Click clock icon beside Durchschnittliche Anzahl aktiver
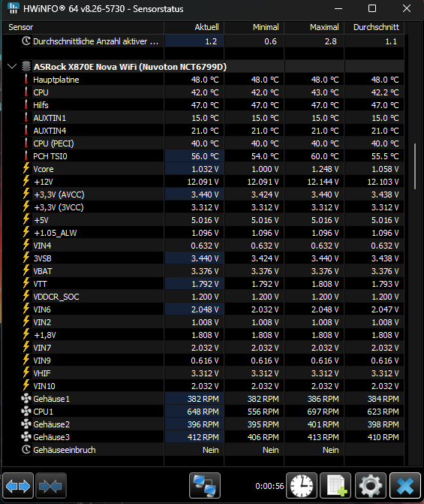This screenshot has width=424, height=504. coord(26,41)
